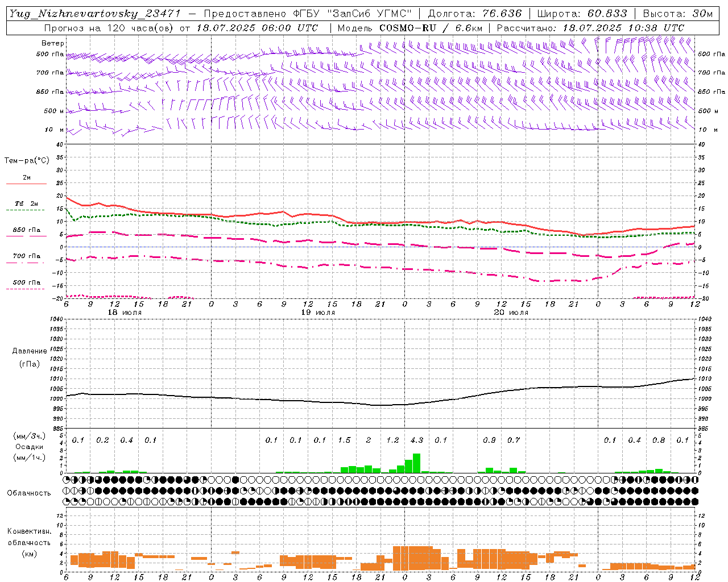Click the green dashed Td 2м legend line
This screenshot has height=582, width=728.
point(25,210)
